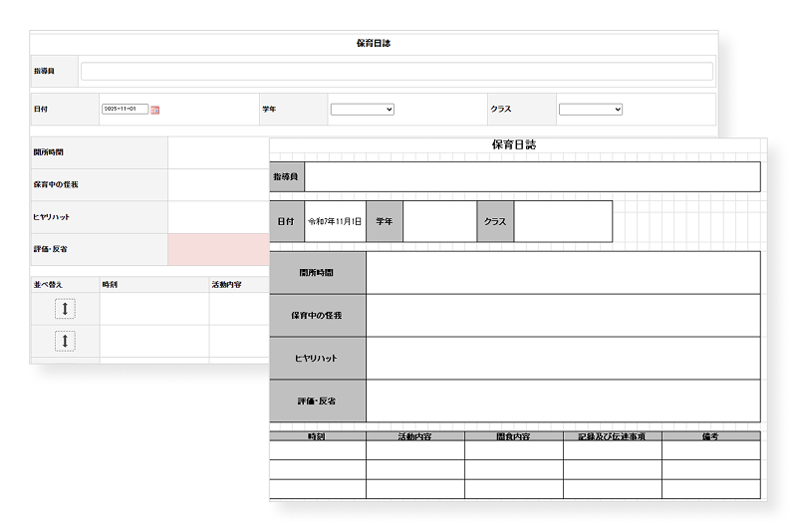Screen dimensions: 797x532
Task: Click the first 時刻 cell in the web form
Action: [153, 309]
